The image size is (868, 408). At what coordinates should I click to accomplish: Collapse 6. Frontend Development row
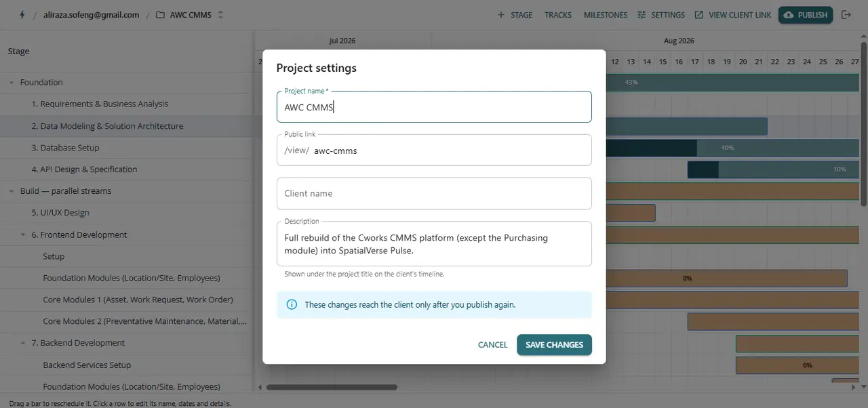point(23,235)
